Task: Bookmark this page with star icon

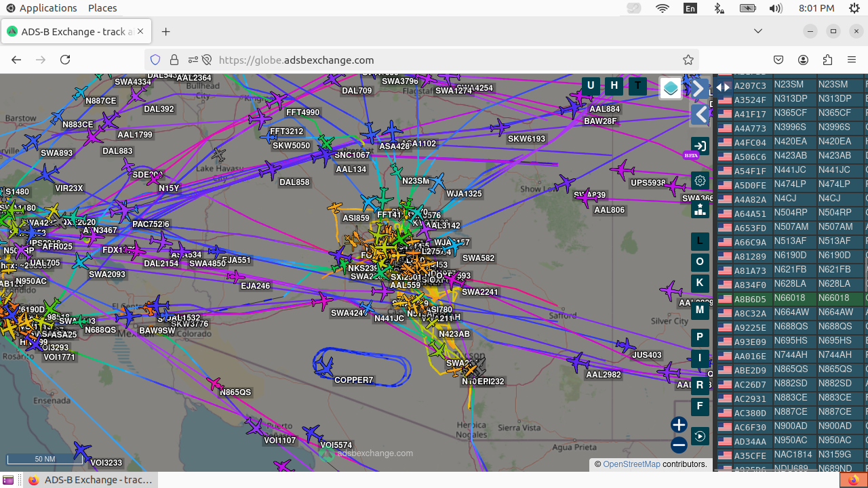Action: (688, 60)
